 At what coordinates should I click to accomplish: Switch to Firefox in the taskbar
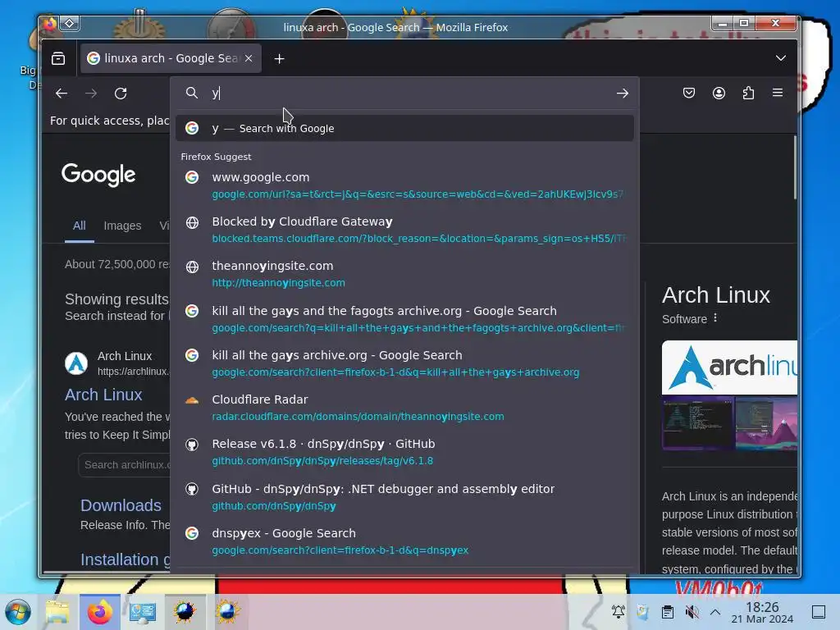[100, 612]
